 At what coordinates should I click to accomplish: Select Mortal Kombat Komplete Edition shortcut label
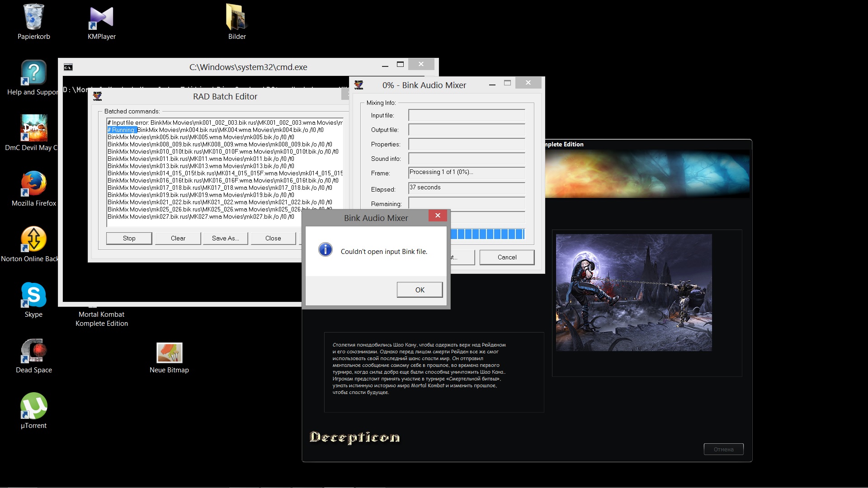(x=102, y=319)
